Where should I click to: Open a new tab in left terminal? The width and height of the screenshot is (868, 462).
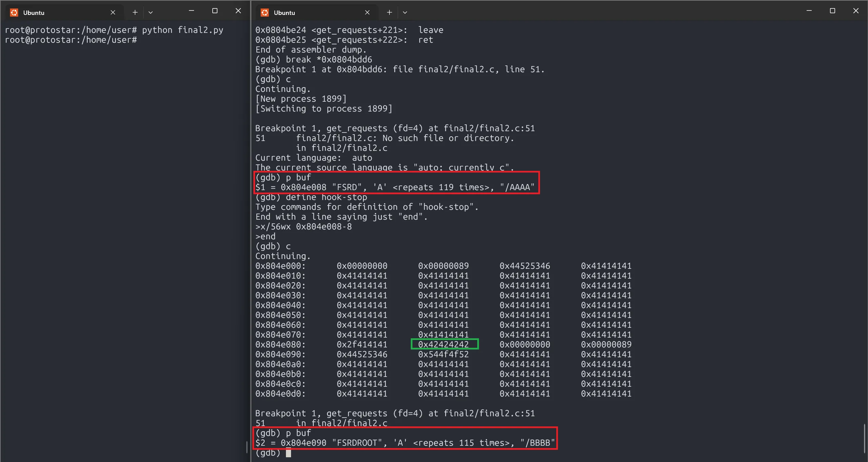coord(135,13)
